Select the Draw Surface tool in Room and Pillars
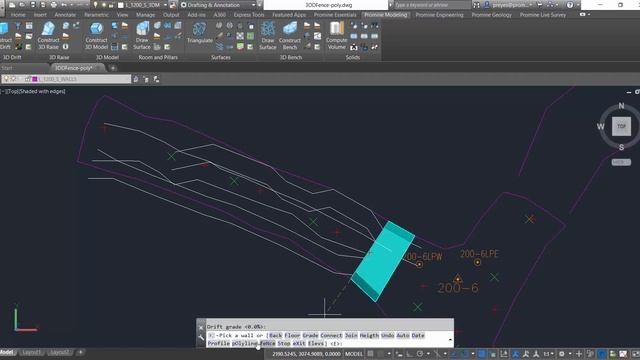The image size is (640, 360). coord(142,36)
